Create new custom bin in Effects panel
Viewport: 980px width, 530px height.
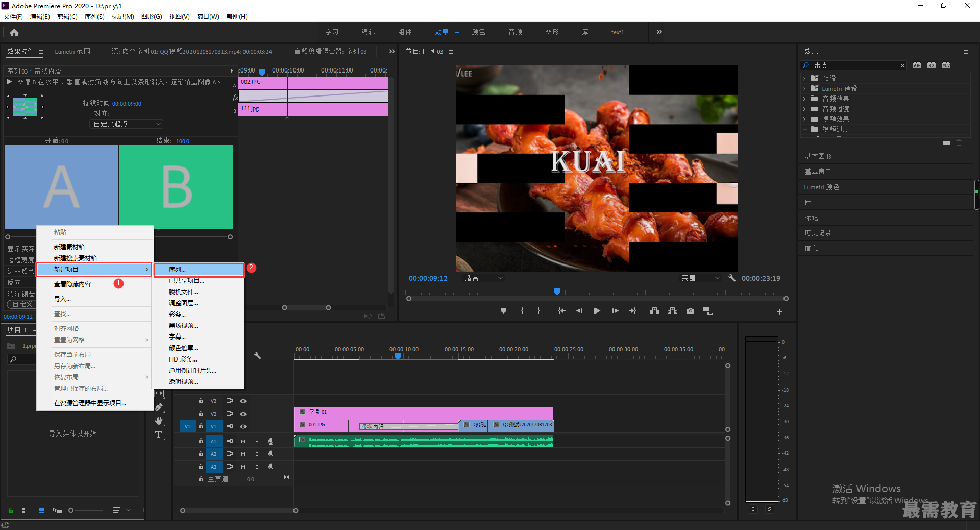point(946,143)
